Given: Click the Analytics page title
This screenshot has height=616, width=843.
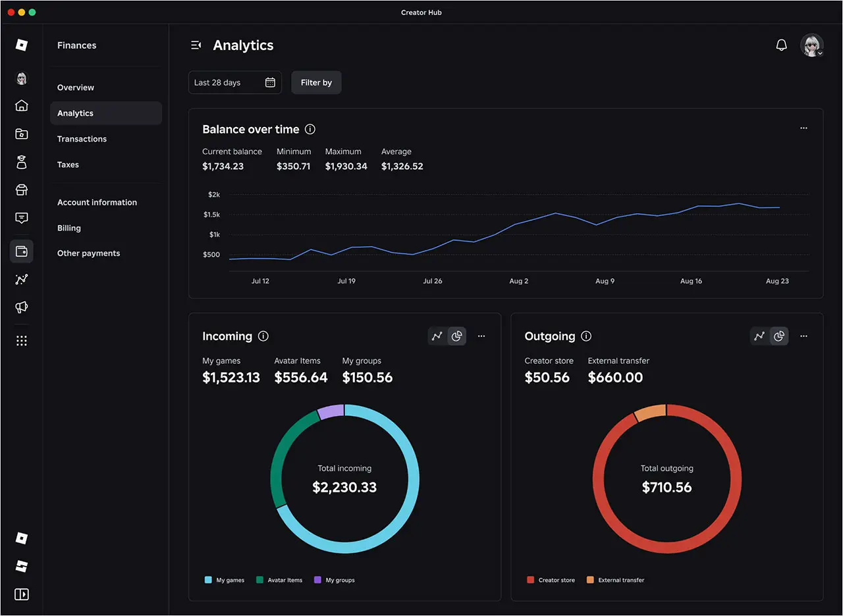Looking at the screenshot, I should click(243, 45).
